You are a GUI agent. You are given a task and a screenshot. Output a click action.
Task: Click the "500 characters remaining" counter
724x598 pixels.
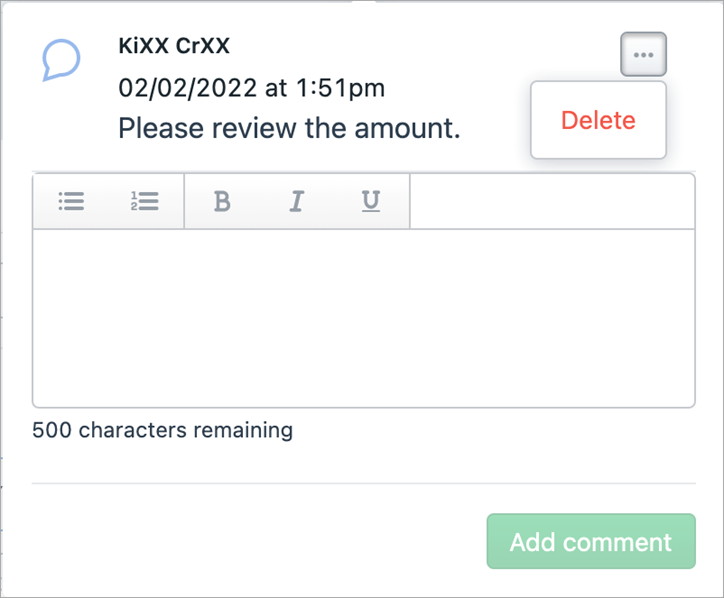162,431
